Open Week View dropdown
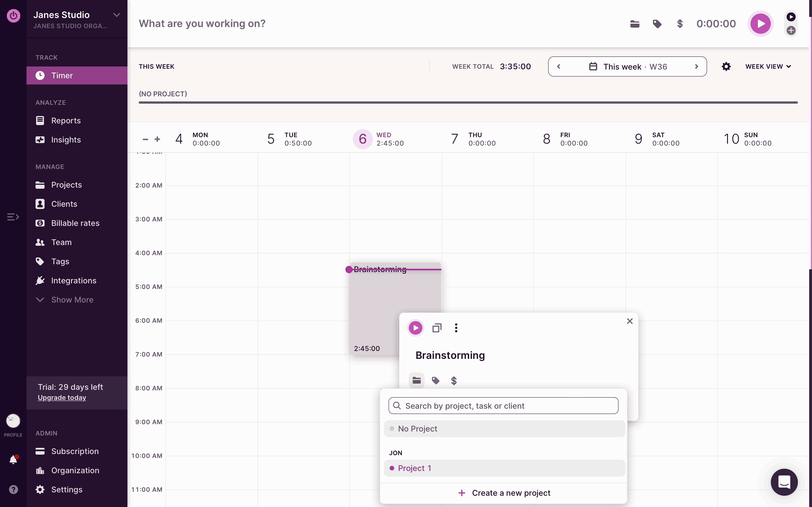The width and height of the screenshot is (812, 507). tap(768, 66)
